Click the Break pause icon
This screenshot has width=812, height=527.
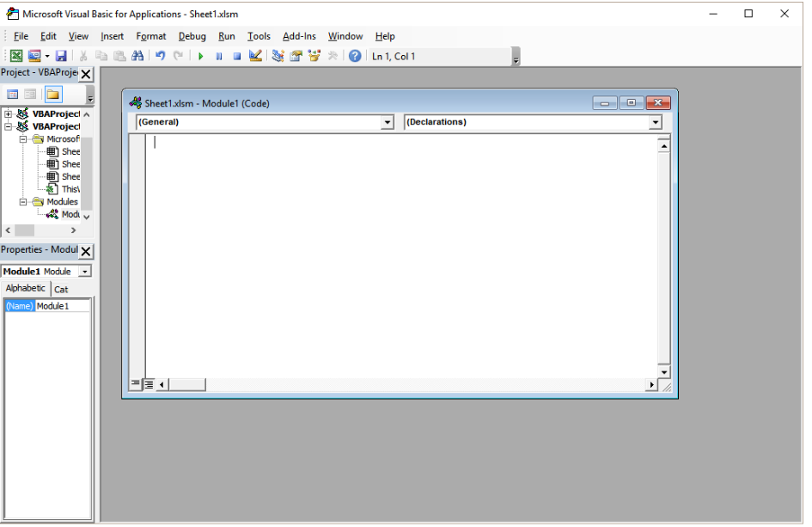[x=219, y=56]
